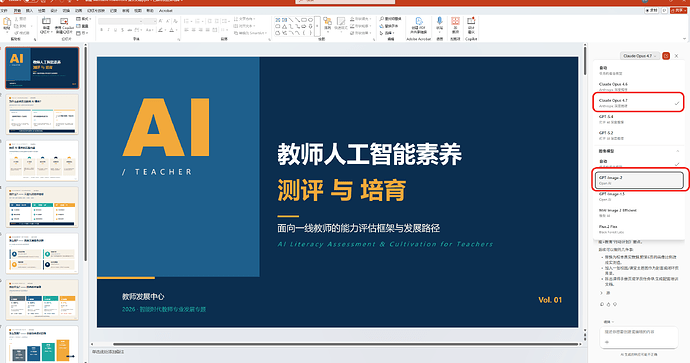The height and width of the screenshot is (363, 690).
Task: Click the increase font size icon
Action: [161, 21]
